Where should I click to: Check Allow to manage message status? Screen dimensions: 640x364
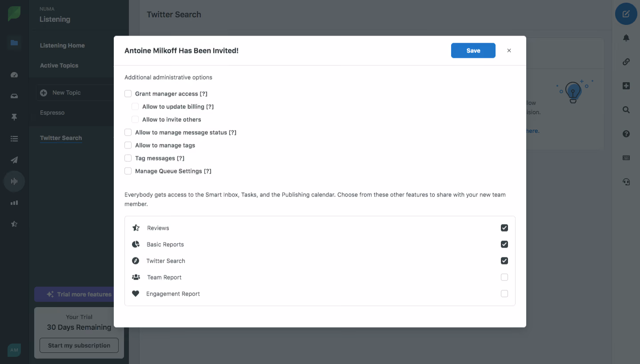pyautogui.click(x=128, y=132)
